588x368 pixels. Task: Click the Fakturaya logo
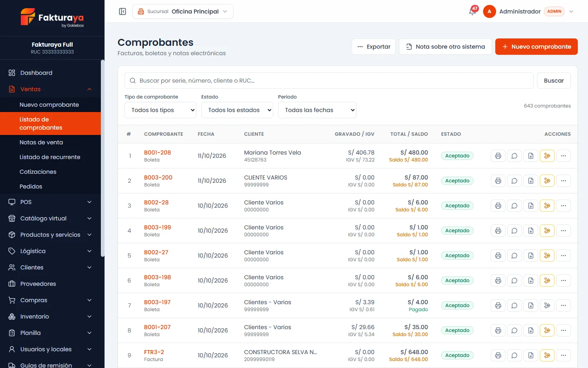(52, 18)
